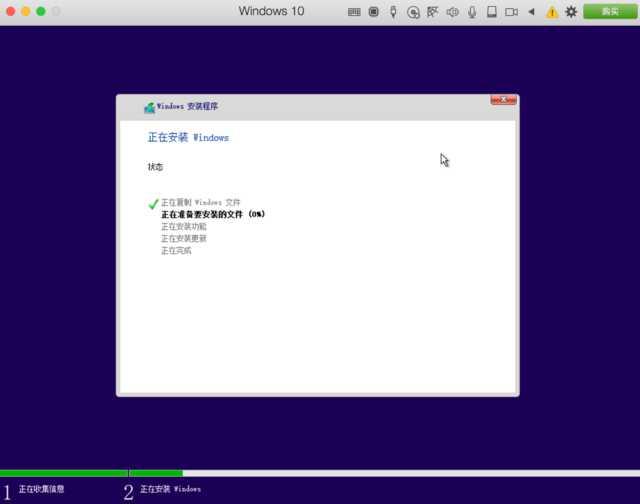Click the green full screen window button
Screen dimensions: 640x504
(41, 11)
